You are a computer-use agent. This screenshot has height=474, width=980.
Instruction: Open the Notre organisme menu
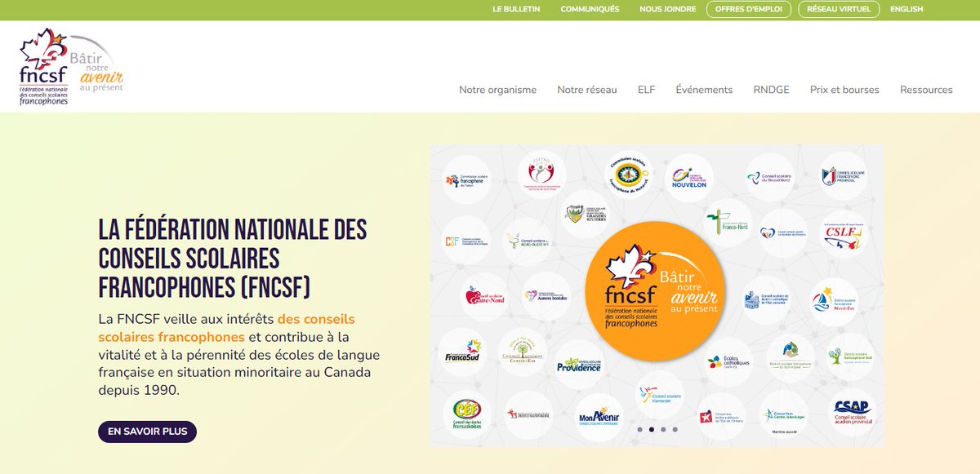point(498,89)
